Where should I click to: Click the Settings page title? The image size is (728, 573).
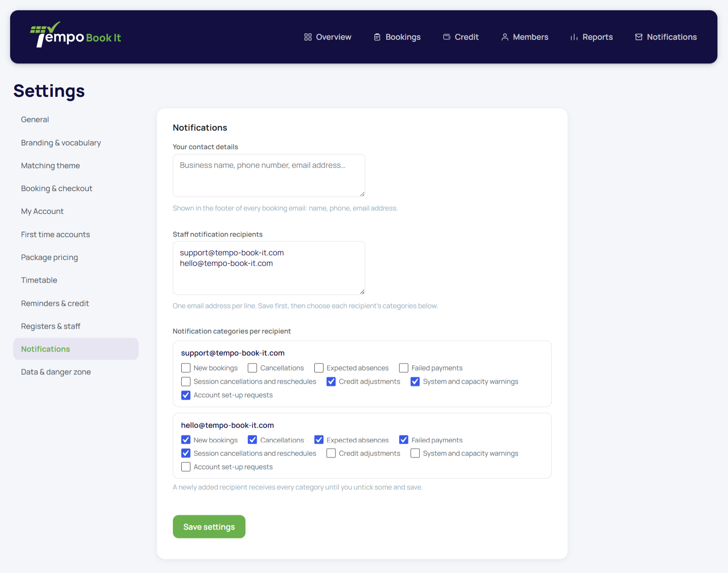point(49,91)
